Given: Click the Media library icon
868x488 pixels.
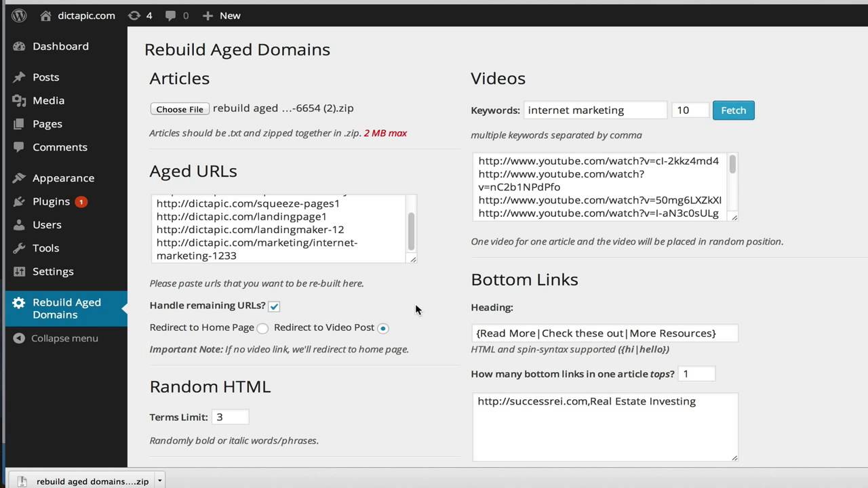Looking at the screenshot, I should (x=19, y=100).
